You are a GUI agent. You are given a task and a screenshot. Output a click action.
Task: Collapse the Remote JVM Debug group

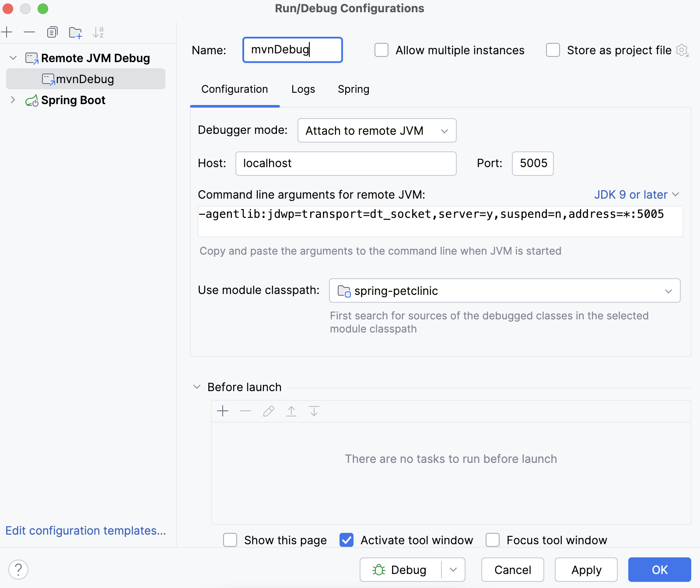pyautogui.click(x=13, y=57)
